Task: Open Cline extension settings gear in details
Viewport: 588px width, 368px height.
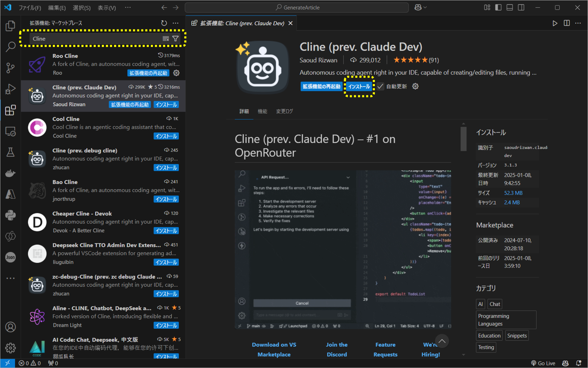Action: 415,86
